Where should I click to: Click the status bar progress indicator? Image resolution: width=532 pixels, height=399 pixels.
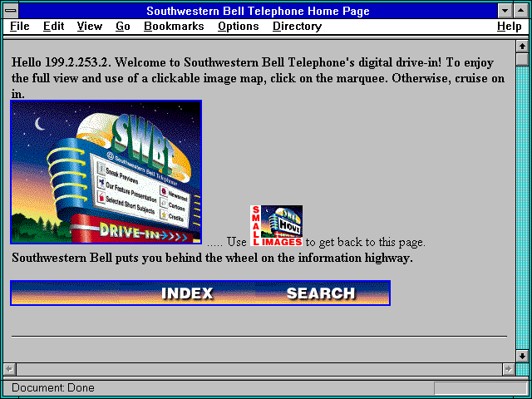480,388
